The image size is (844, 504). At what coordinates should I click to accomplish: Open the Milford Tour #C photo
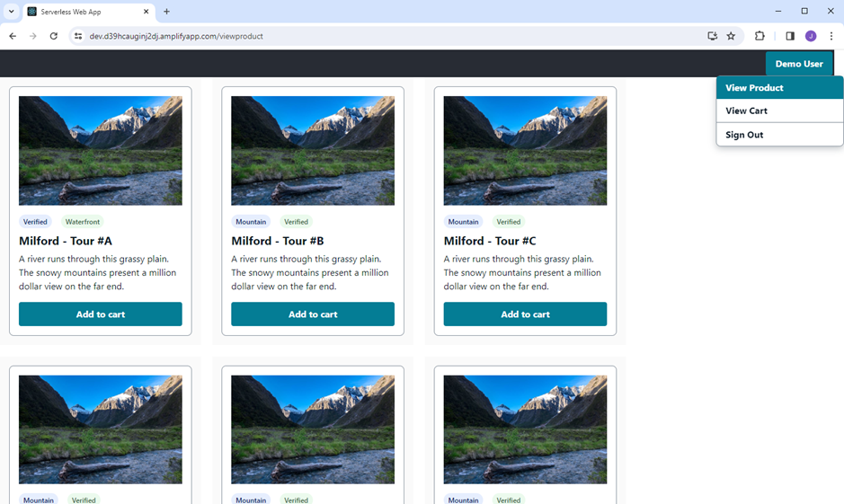coord(525,151)
